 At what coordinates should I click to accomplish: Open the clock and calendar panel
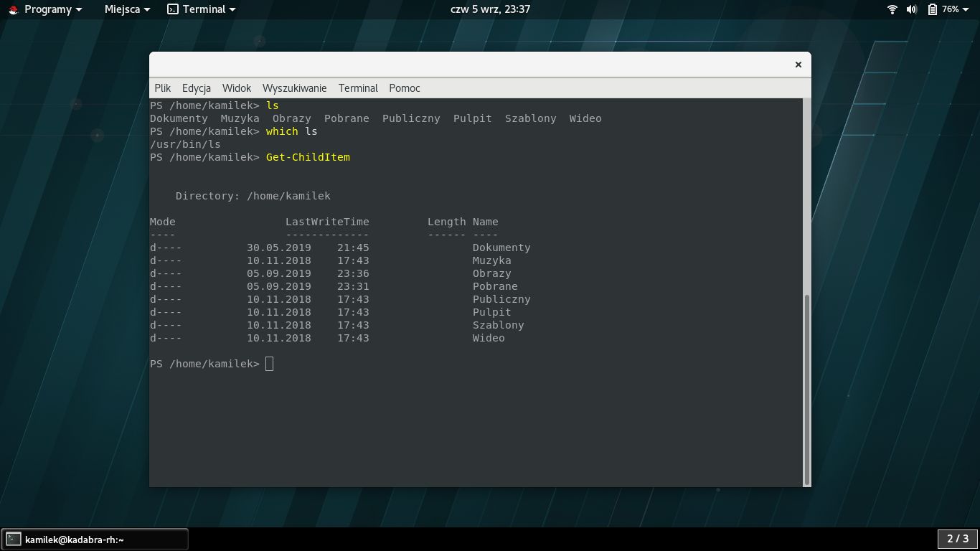point(490,9)
